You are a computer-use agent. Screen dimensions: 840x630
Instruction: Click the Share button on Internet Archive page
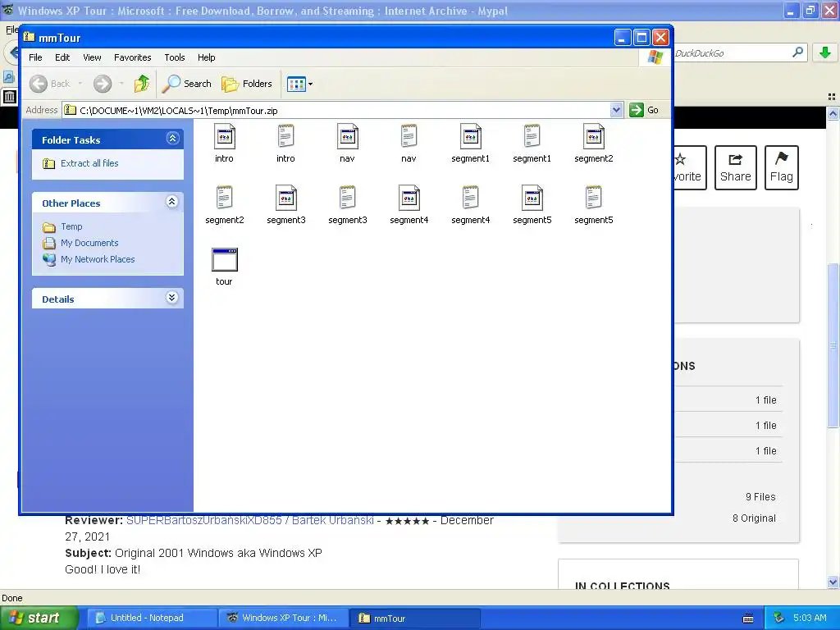736,167
